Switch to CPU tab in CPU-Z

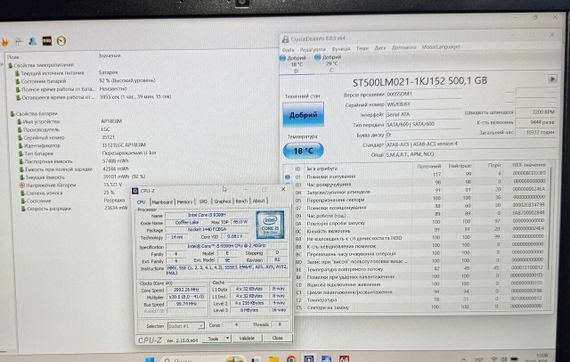click(x=141, y=202)
